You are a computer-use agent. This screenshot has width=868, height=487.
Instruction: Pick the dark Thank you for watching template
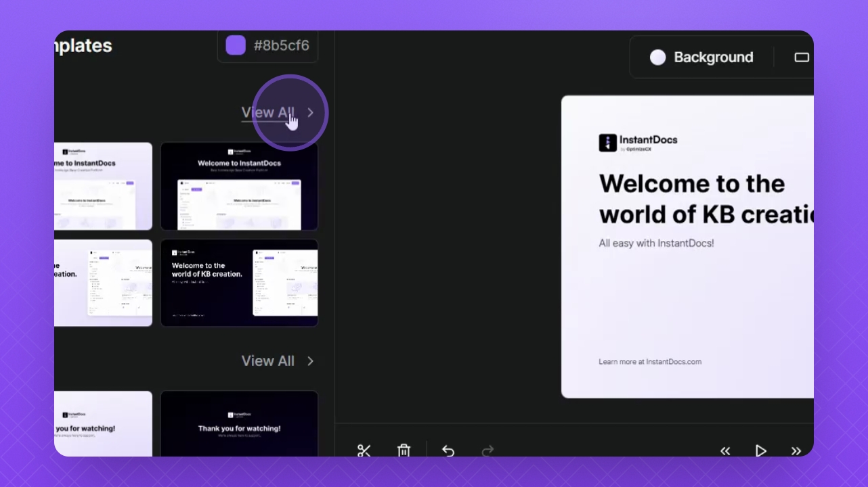coord(239,423)
